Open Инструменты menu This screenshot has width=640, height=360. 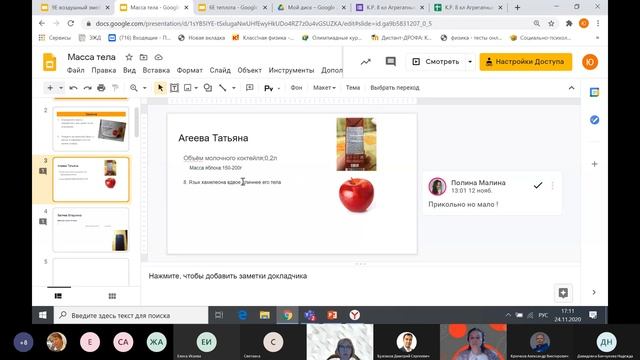tap(291, 70)
